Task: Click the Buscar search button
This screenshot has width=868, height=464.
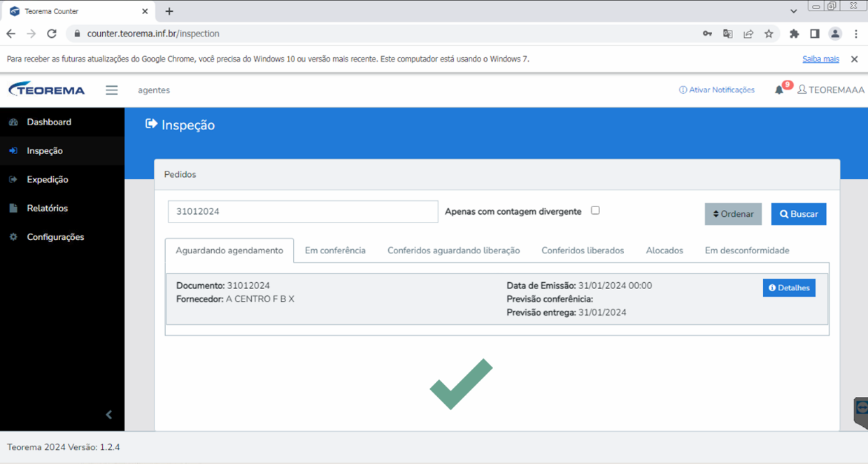Action: [x=799, y=214]
